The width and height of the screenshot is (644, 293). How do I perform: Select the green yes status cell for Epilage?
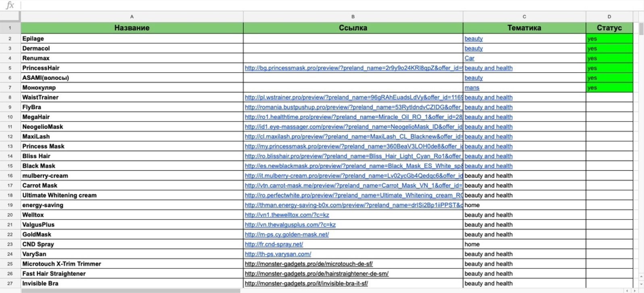pos(609,39)
